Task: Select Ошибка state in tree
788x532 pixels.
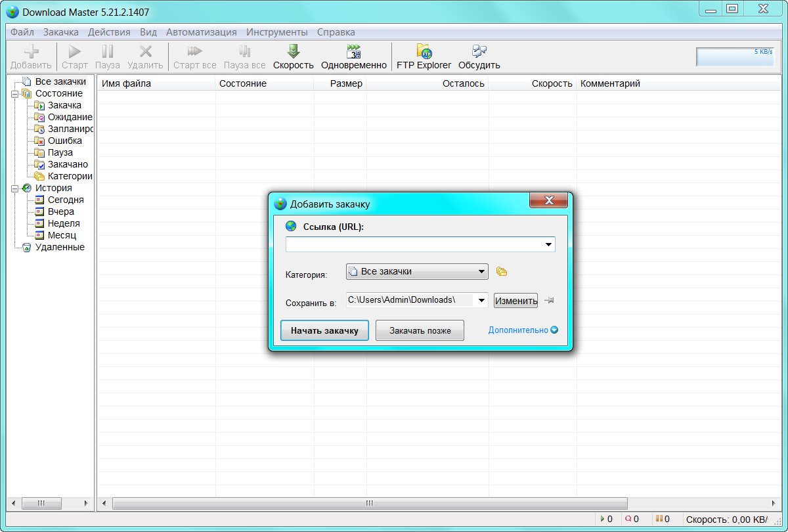Action: tap(65, 141)
